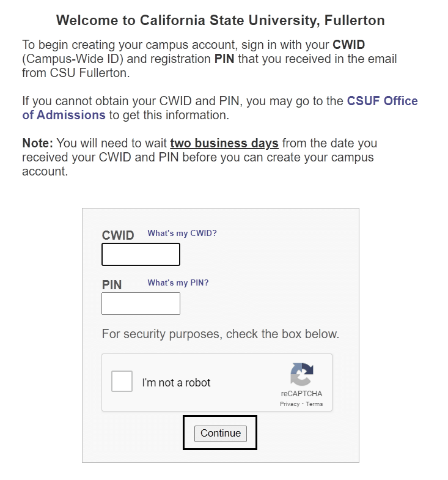The image size is (448, 480).
Task: Click the underlined two business days text
Action: pyautogui.click(x=224, y=143)
